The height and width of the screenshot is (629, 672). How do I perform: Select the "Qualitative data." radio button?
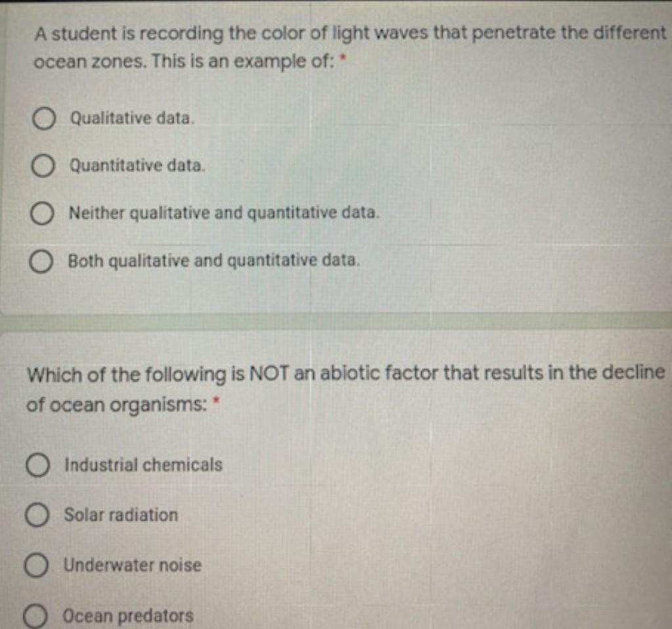tap(43, 119)
